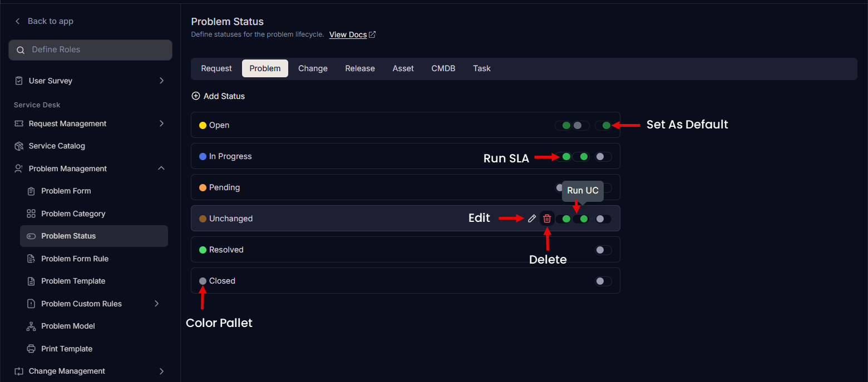Viewport: 868px width, 382px height.
Task: Set In Progress status as default
Action: pos(603,156)
